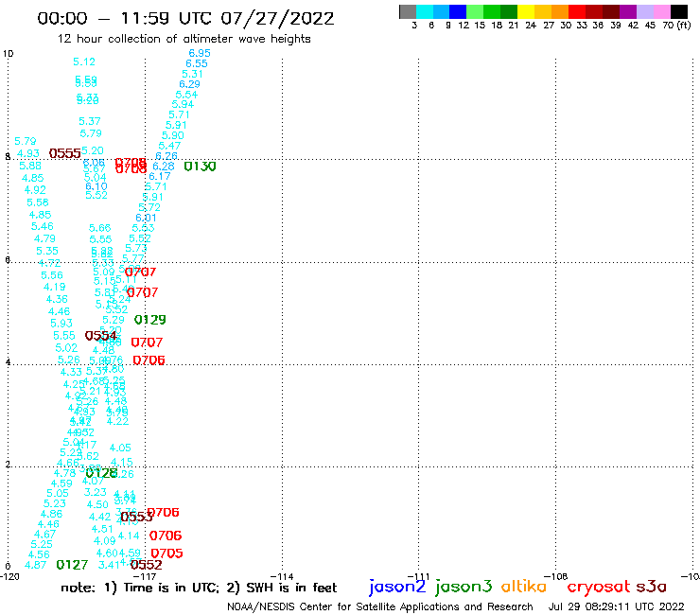This screenshot has height=615, width=700.
Task: Click the 4.36 wave height value
Action: [57, 299]
